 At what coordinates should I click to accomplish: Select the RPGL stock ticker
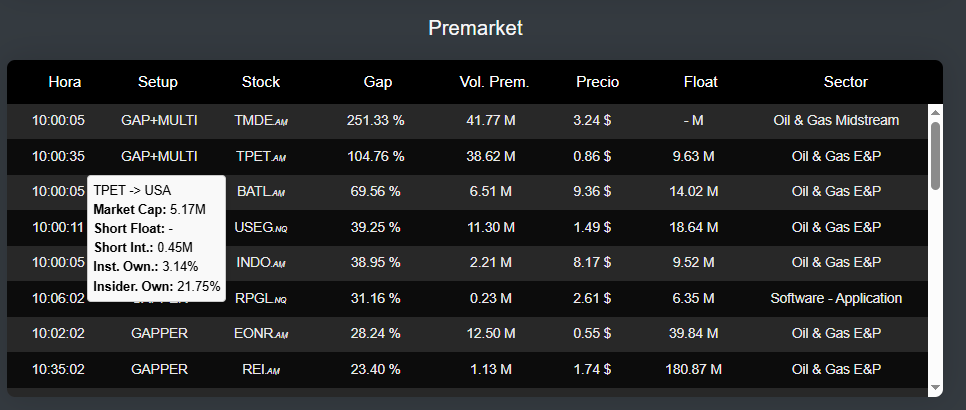tap(261, 299)
